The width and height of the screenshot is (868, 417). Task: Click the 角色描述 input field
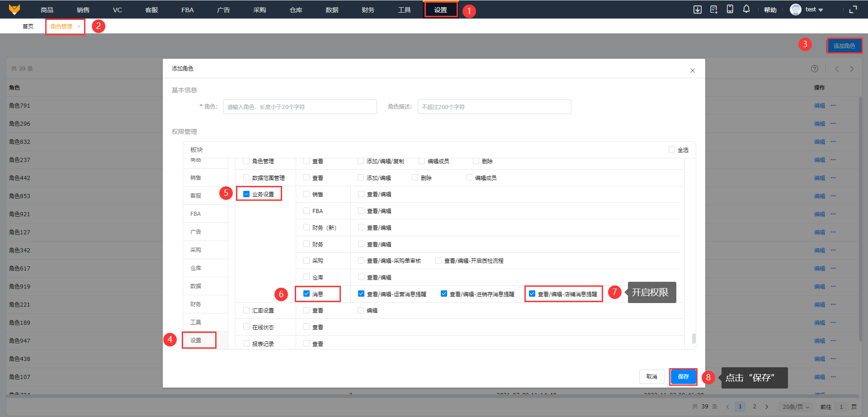(494, 107)
